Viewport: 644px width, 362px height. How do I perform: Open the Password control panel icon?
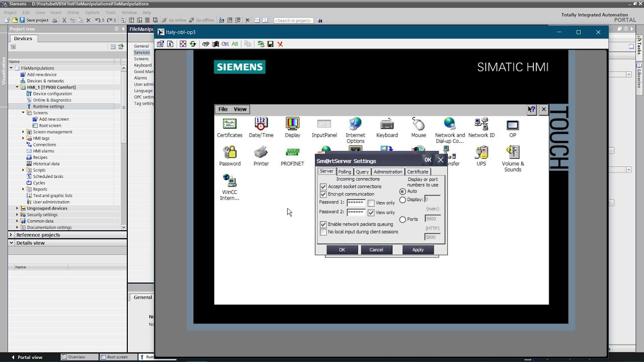[229, 156]
